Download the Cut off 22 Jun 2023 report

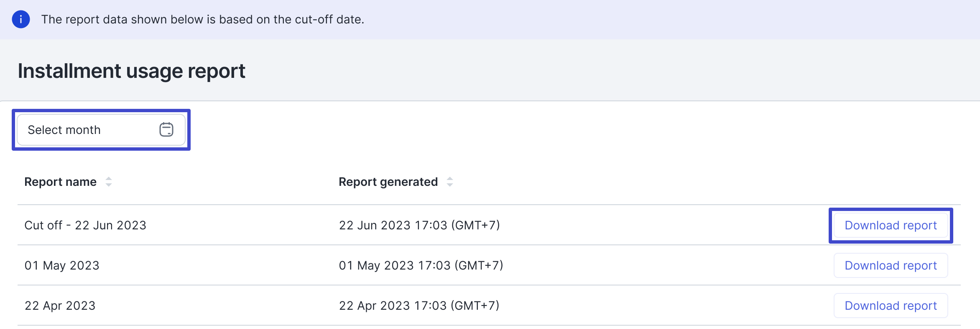(x=891, y=225)
